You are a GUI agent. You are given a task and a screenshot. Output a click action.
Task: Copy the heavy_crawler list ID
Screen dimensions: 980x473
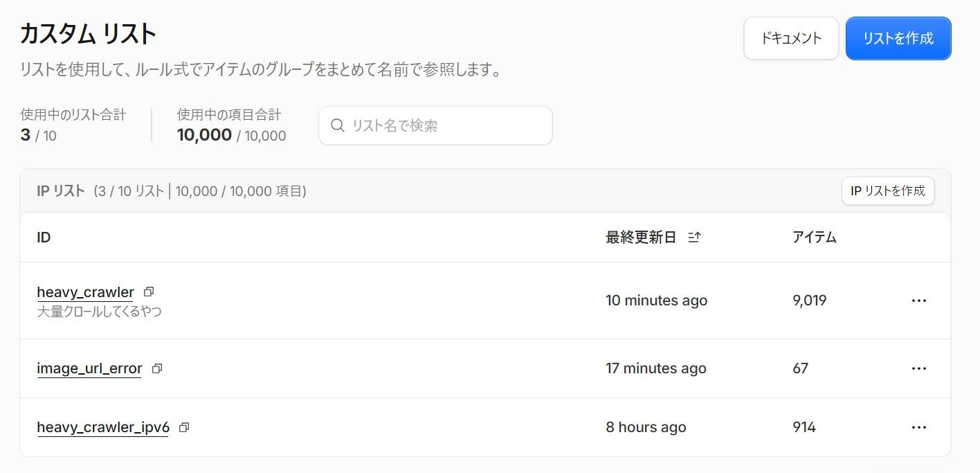149,292
